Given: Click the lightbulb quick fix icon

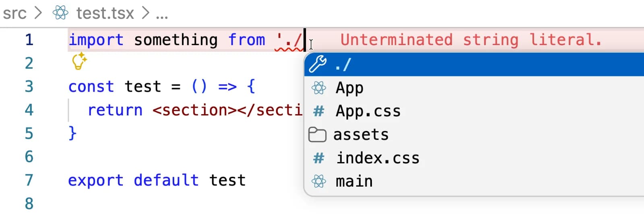Looking at the screenshot, I should click(79, 62).
